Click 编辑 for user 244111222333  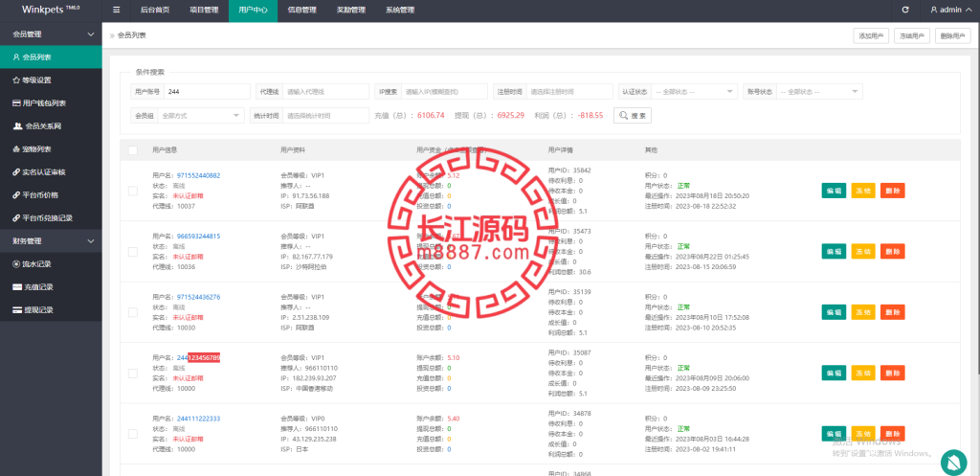pyautogui.click(x=834, y=434)
